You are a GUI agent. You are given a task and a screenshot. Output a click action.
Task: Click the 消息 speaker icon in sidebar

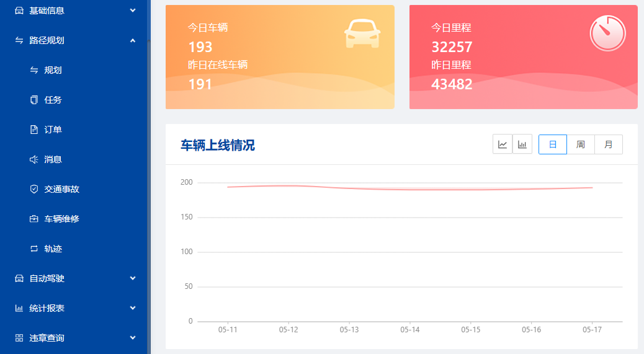34,159
